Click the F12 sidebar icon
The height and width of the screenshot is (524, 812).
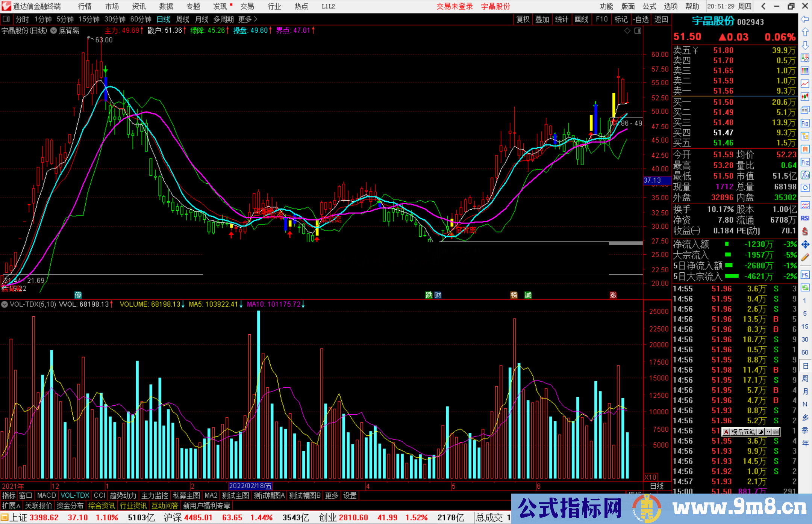point(805,162)
